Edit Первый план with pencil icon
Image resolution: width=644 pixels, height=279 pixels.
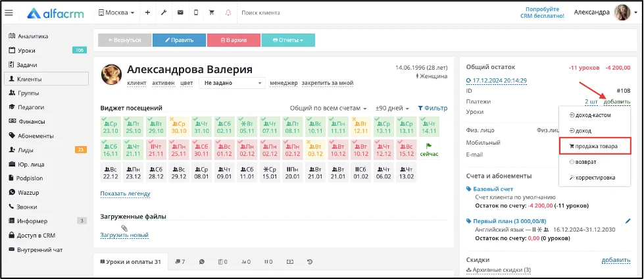[628, 220]
